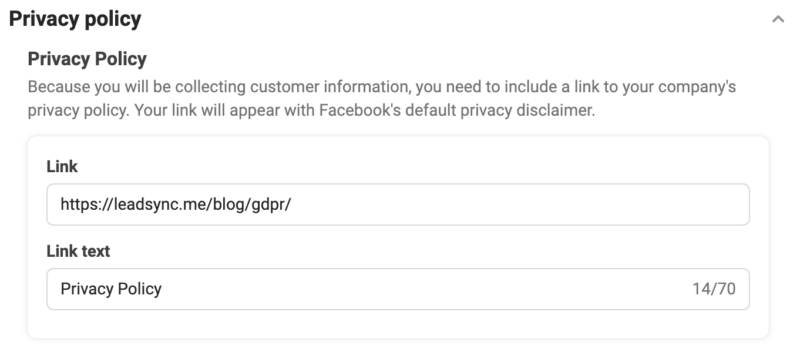Click the 14/70 character counter
Viewport: 800px width, 362px height.
tap(714, 289)
